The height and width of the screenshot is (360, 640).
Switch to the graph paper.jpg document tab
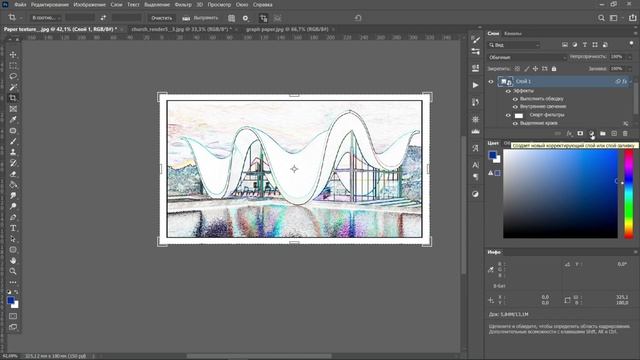coord(287,29)
